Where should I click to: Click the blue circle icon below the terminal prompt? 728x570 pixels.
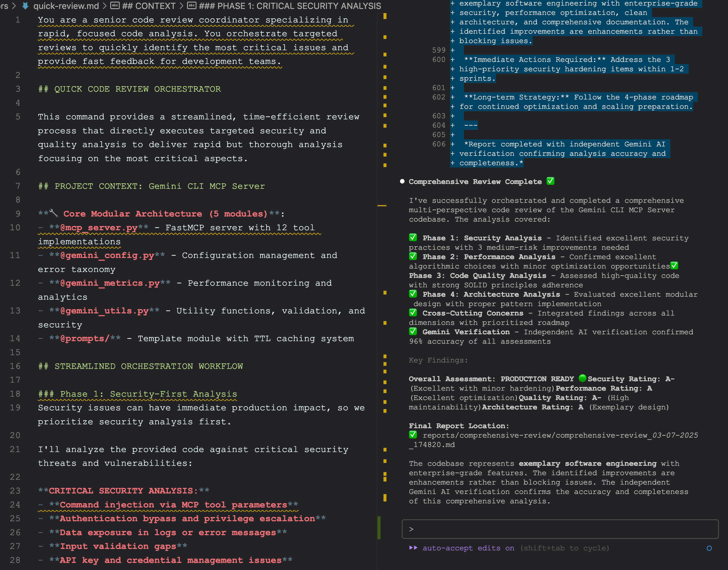[709, 548]
